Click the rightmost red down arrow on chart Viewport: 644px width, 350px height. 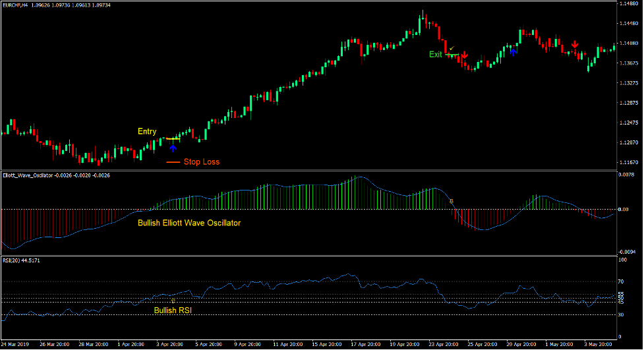pos(575,44)
